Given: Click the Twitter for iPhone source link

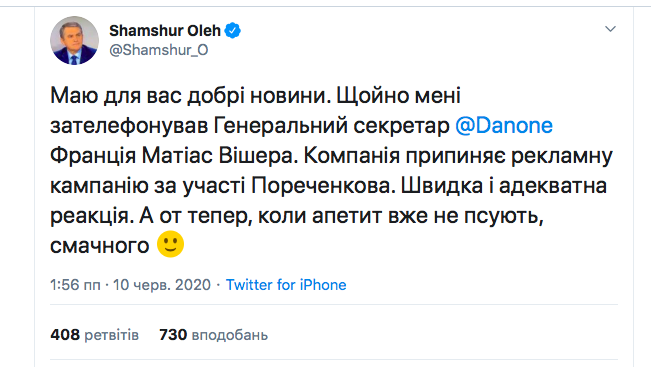Looking at the screenshot, I should click(x=286, y=285).
